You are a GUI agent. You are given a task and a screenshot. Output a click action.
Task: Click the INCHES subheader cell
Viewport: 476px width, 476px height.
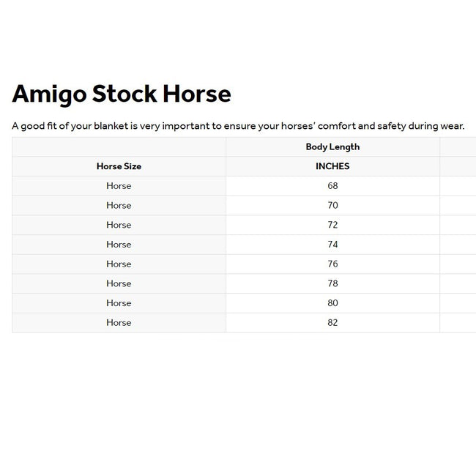pos(332,166)
